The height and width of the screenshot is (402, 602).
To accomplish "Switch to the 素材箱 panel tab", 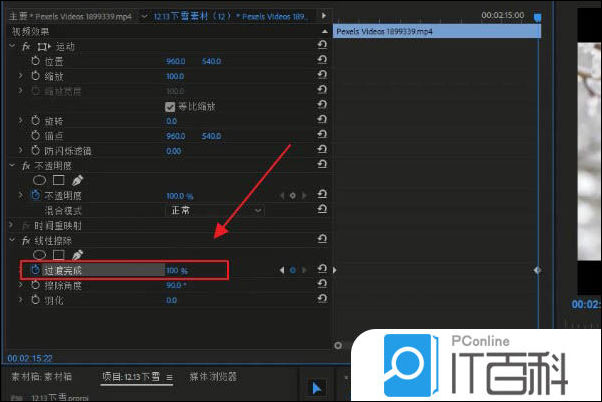I will [x=41, y=377].
